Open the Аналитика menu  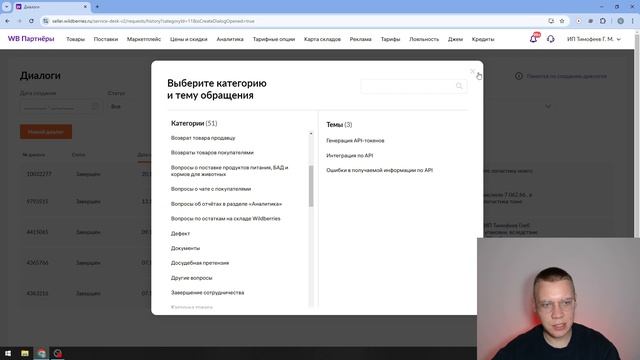click(230, 39)
